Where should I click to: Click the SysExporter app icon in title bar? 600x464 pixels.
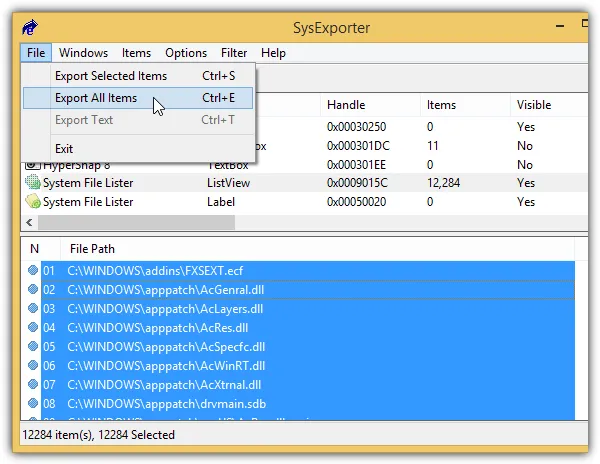[x=30, y=28]
